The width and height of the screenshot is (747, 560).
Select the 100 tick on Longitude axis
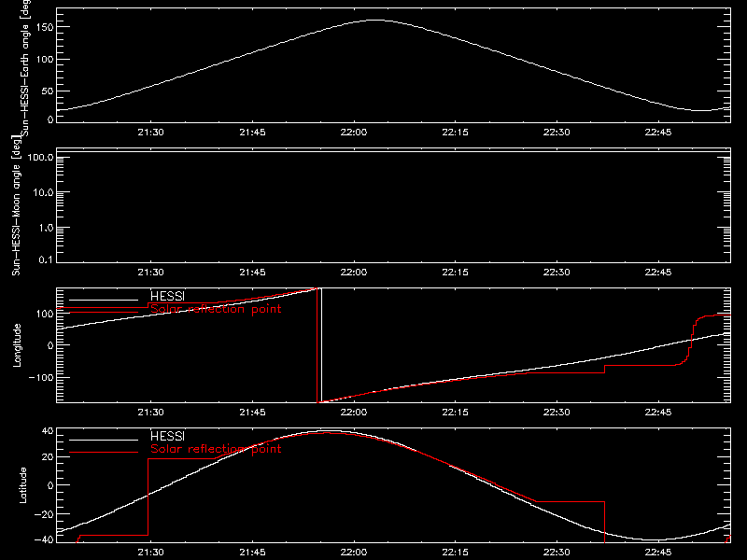tap(45, 314)
